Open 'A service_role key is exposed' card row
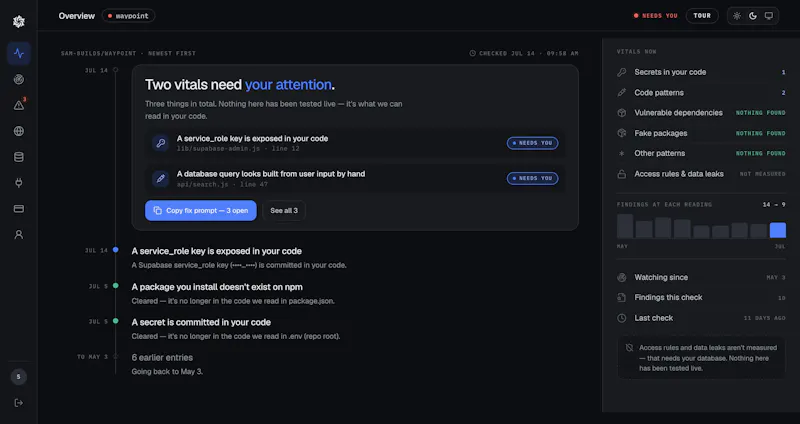The image size is (800, 424). [355, 143]
